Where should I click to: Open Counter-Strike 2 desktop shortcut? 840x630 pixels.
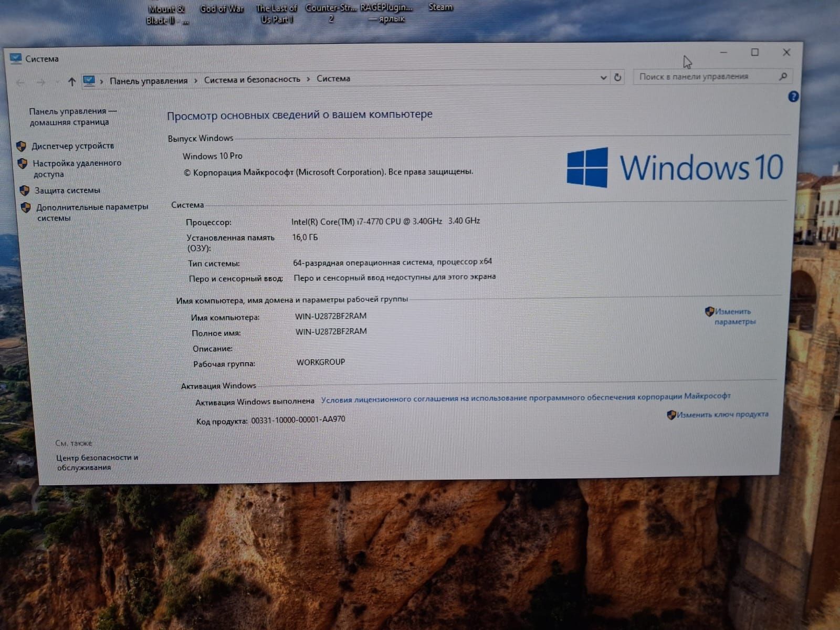[331, 13]
